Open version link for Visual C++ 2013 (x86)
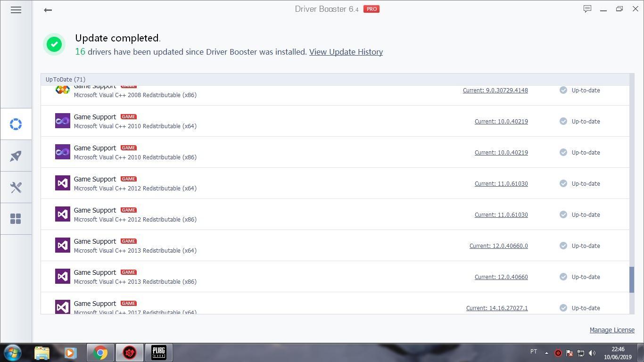 tap(501, 277)
